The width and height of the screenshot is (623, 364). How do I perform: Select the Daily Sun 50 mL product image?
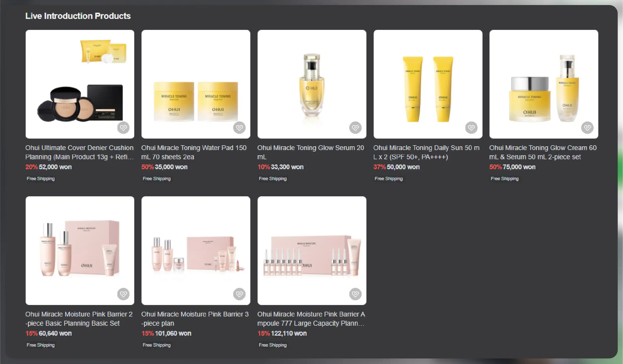tap(428, 84)
